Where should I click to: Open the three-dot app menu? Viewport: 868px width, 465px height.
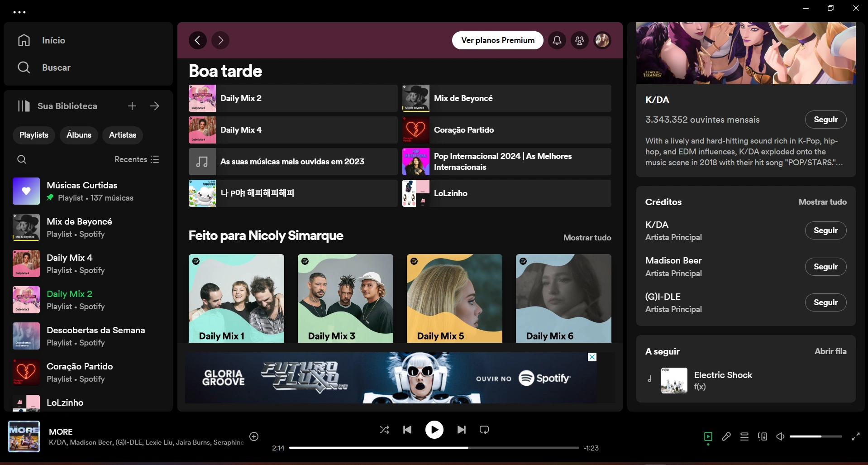click(x=19, y=12)
